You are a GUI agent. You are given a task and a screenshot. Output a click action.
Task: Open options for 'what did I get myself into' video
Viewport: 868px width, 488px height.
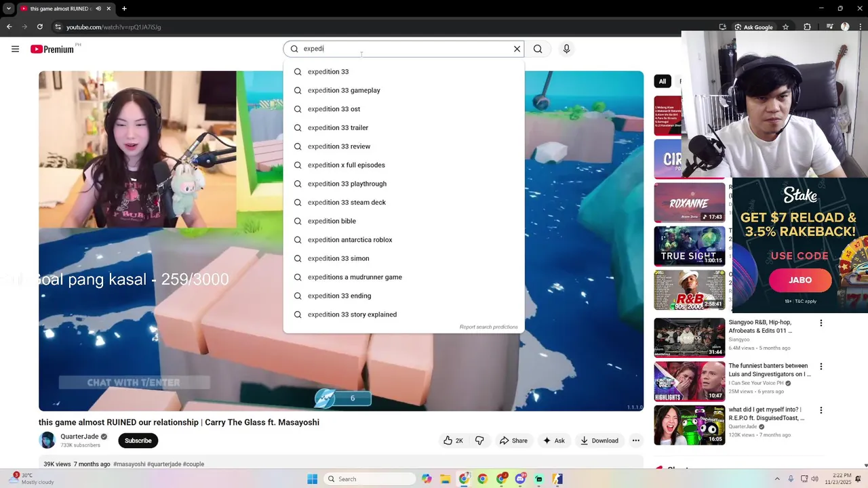tap(821, 410)
